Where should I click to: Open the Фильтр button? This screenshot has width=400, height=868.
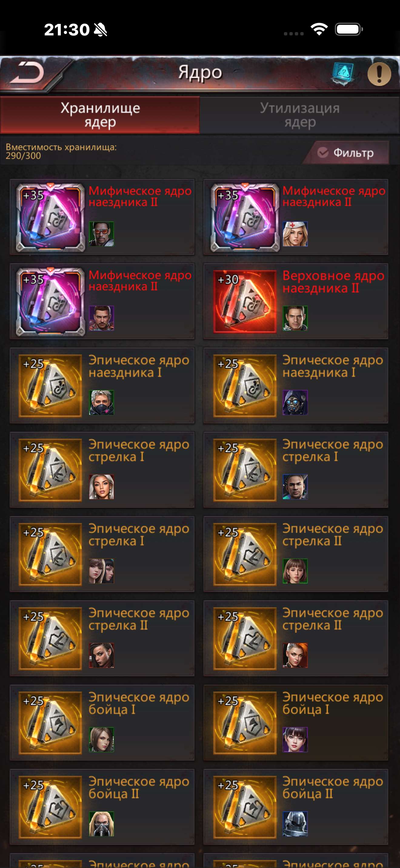click(x=346, y=153)
